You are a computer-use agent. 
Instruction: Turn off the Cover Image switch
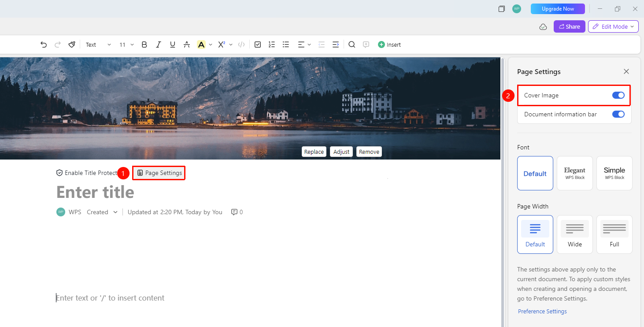click(x=618, y=96)
